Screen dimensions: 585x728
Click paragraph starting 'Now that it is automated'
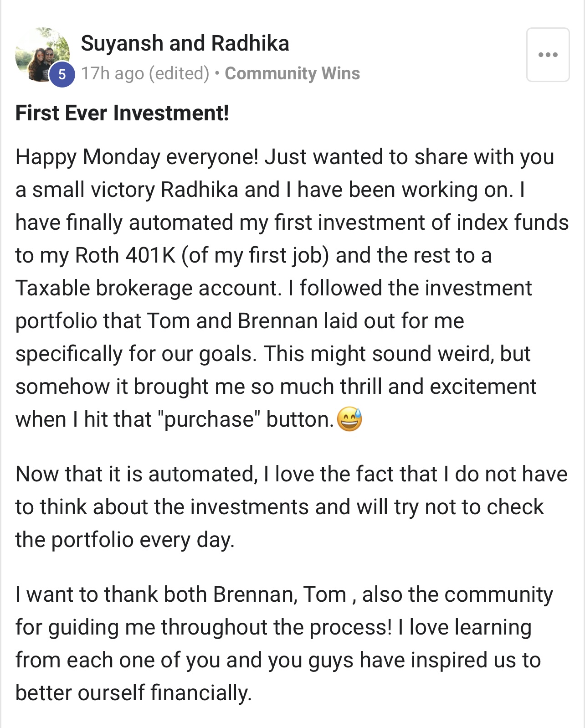coord(292,507)
